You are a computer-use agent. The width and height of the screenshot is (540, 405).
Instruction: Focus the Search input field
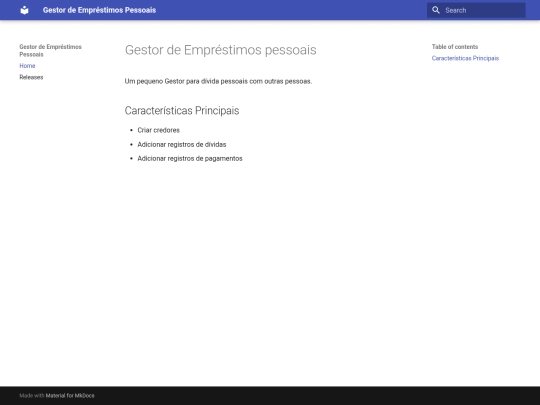pyautogui.click(x=476, y=10)
